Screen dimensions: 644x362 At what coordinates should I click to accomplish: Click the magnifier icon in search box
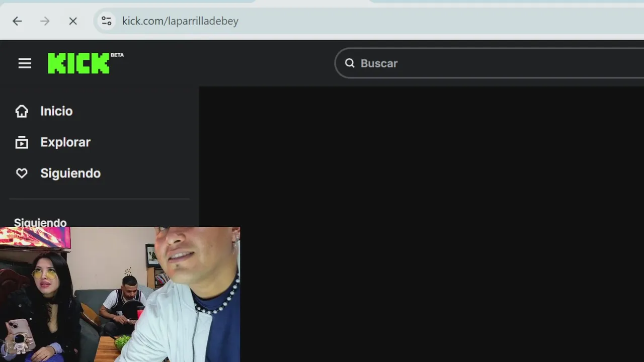click(x=350, y=63)
